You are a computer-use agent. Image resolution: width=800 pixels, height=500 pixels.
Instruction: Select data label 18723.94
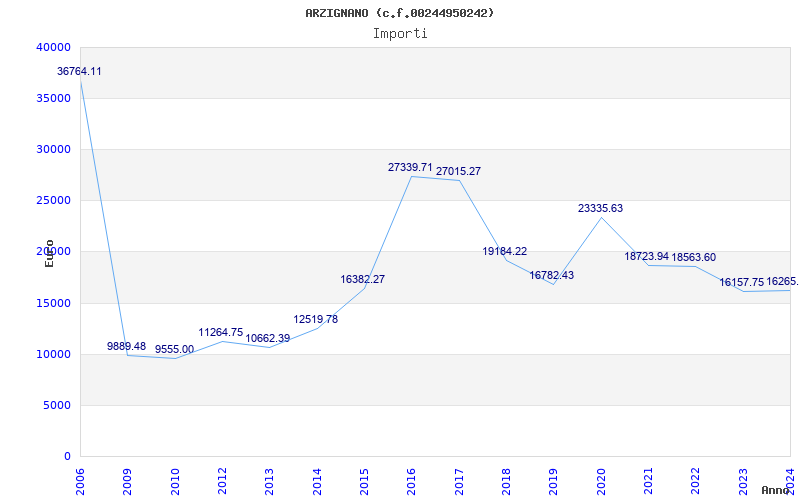646,256
